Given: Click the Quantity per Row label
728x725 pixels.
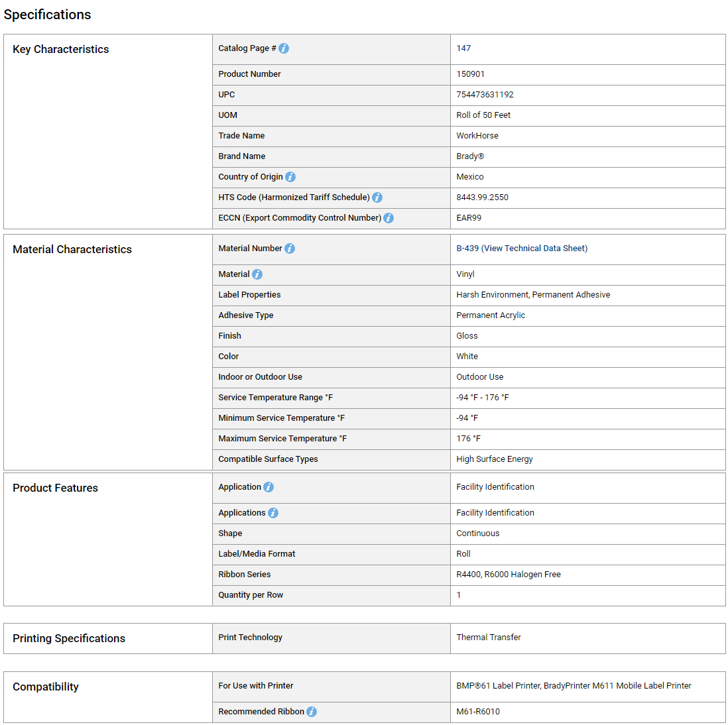Looking at the screenshot, I should (x=251, y=595).
